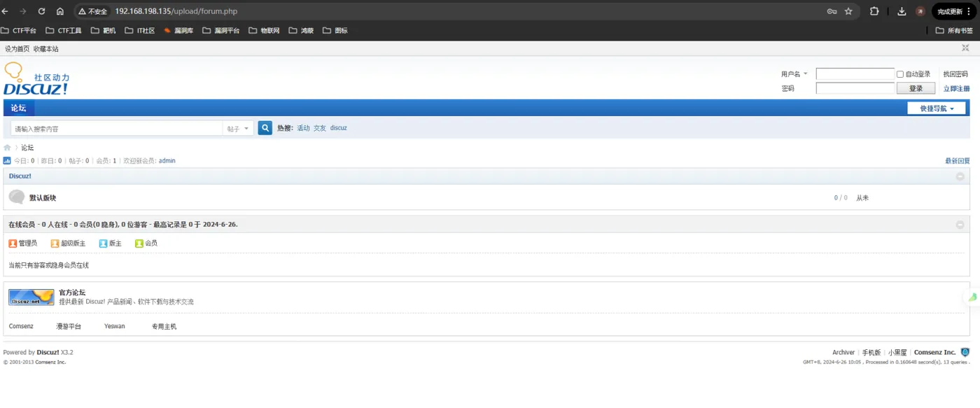Click the blue search magnifier button
Image resolution: width=980 pixels, height=408 pixels.
click(x=265, y=128)
